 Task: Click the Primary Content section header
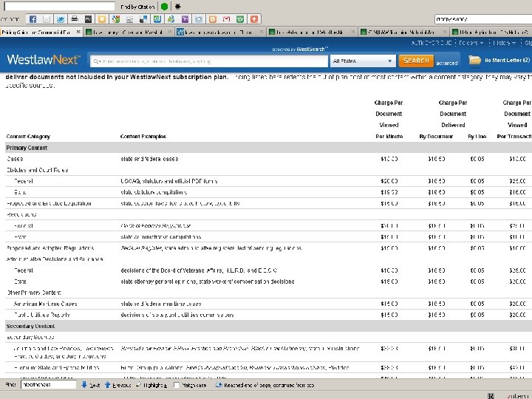pos(27,148)
